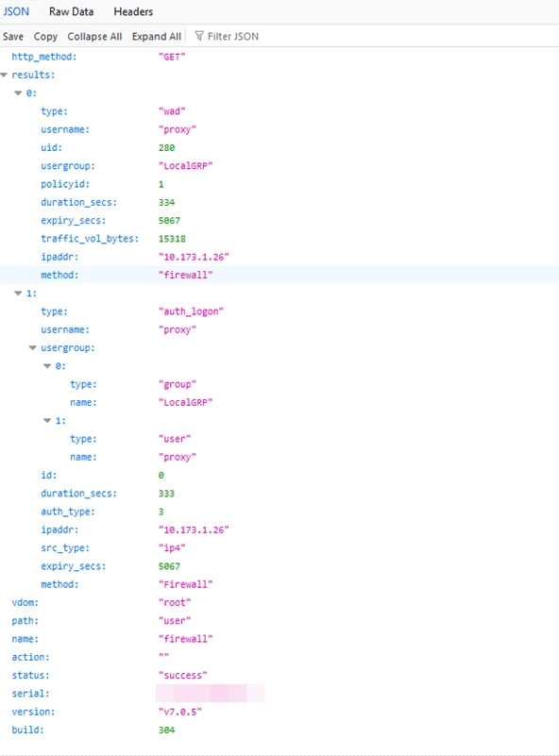Select the id value 0
The image size is (559, 756).
pyautogui.click(x=161, y=475)
